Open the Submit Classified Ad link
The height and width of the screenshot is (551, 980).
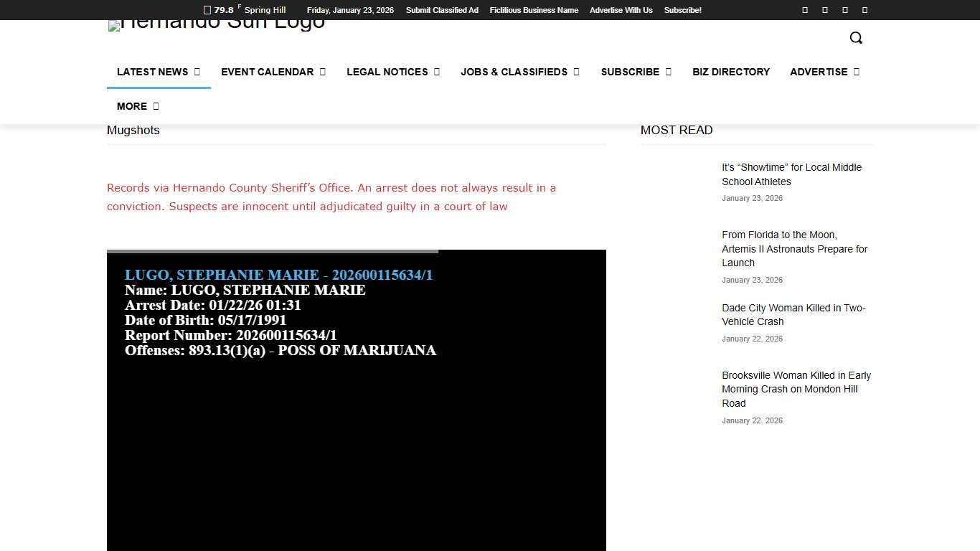[x=441, y=10]
